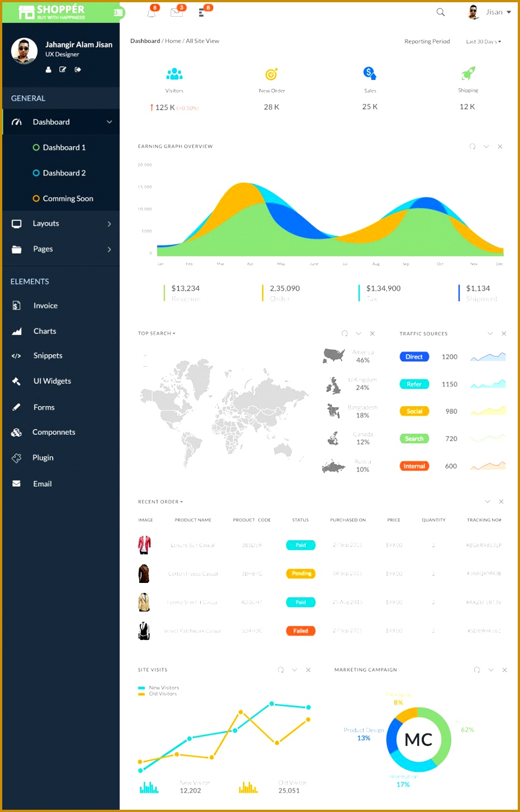Open the notifications bell icon
This screenshot has height=812, width=520.
(151, 12)
